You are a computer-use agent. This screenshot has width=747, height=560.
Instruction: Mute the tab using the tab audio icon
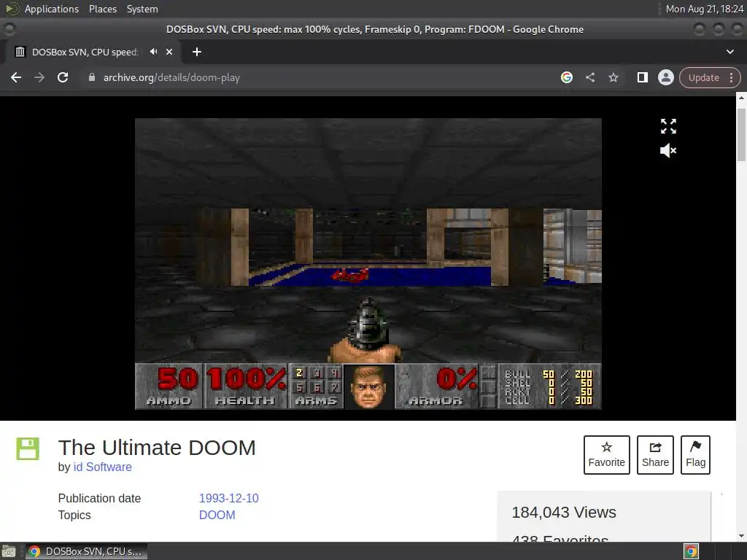(x=153, y=52)
